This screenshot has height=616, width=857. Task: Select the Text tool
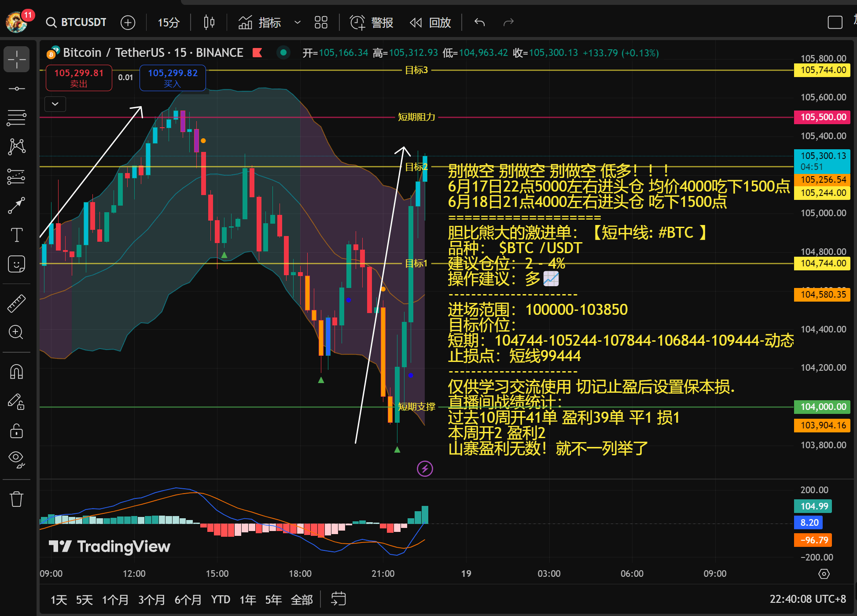coord(17,235)
